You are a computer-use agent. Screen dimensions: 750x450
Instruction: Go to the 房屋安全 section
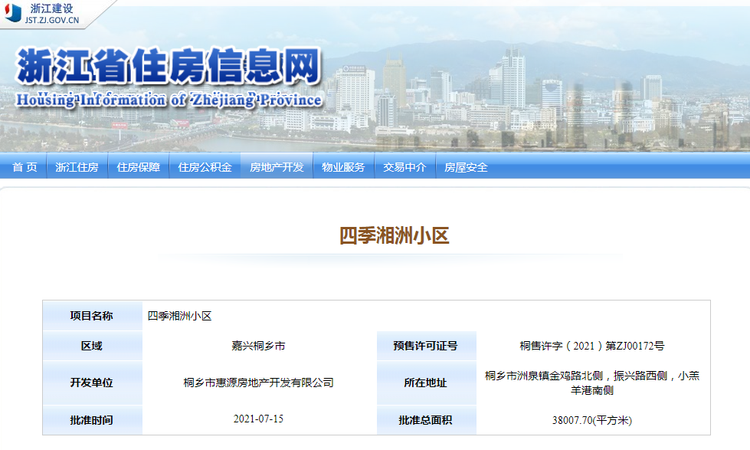tap(466, 167)
